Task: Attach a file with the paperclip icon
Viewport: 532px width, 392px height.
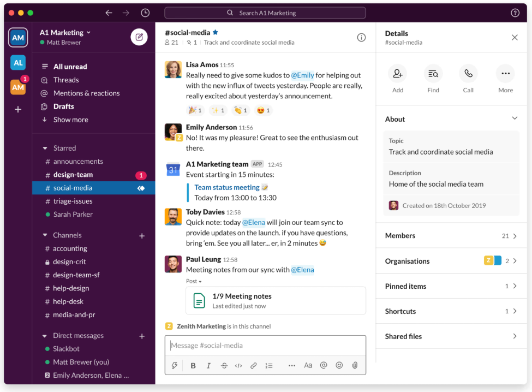Action: (x=355, y=365)
